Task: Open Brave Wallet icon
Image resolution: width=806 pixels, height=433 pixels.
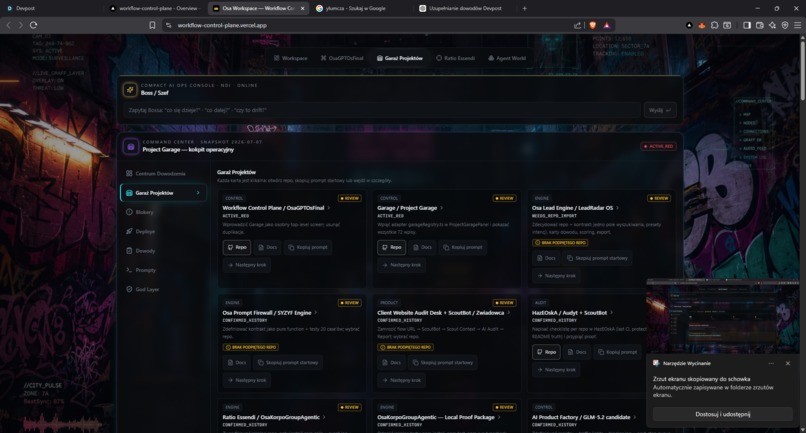Action: click(x=760, y=25)
